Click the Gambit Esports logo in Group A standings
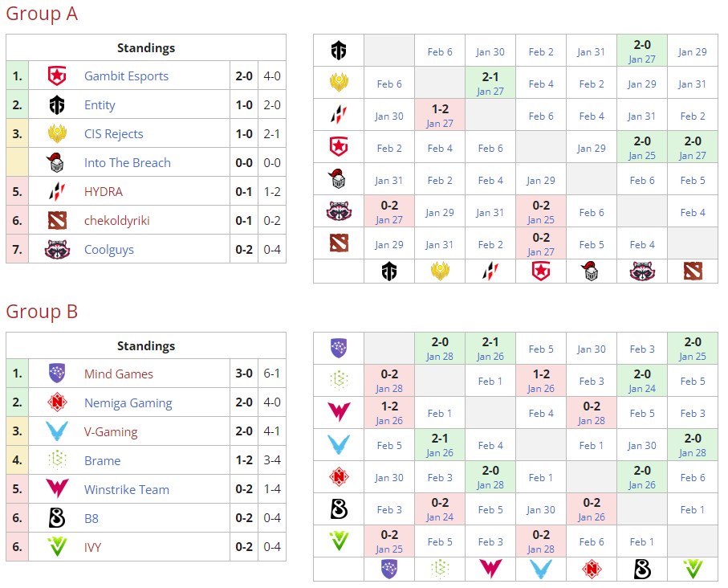The width and height of the screenshot is (728, 588). [x=57, y=76]
